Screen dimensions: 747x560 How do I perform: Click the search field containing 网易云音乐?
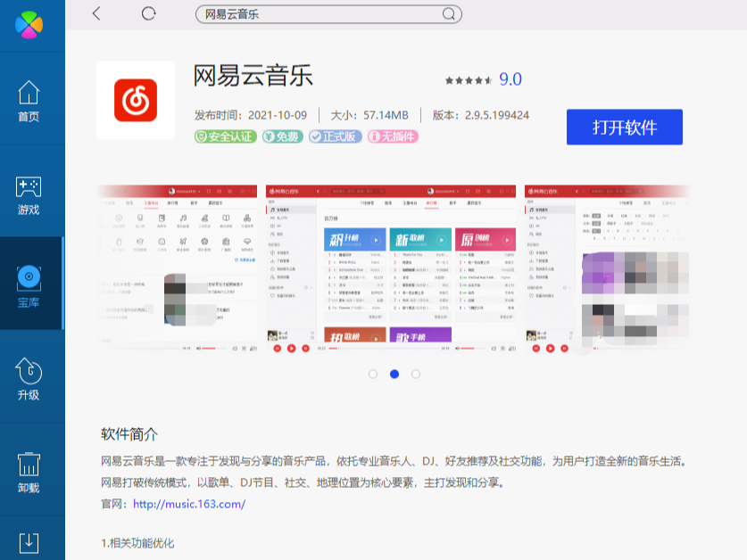328,14
